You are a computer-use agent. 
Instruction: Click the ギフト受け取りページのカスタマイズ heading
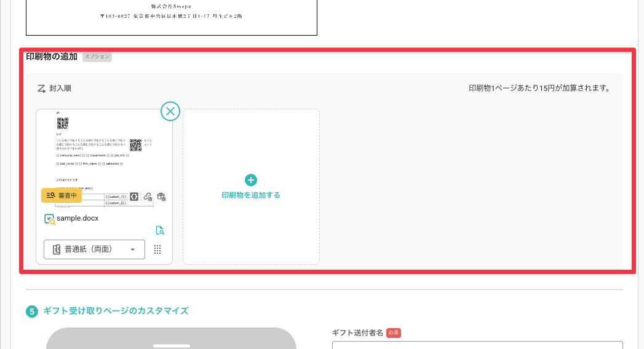[116, 311]
